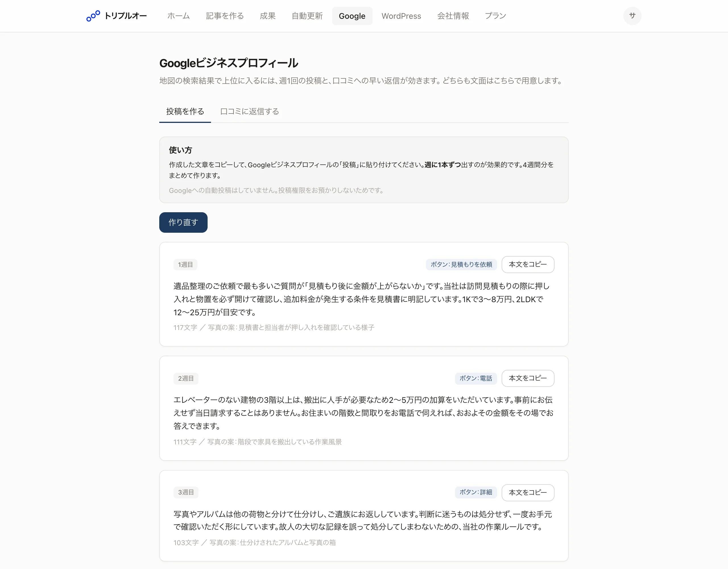Click the ボタン:電話 badge

(476, 378)
